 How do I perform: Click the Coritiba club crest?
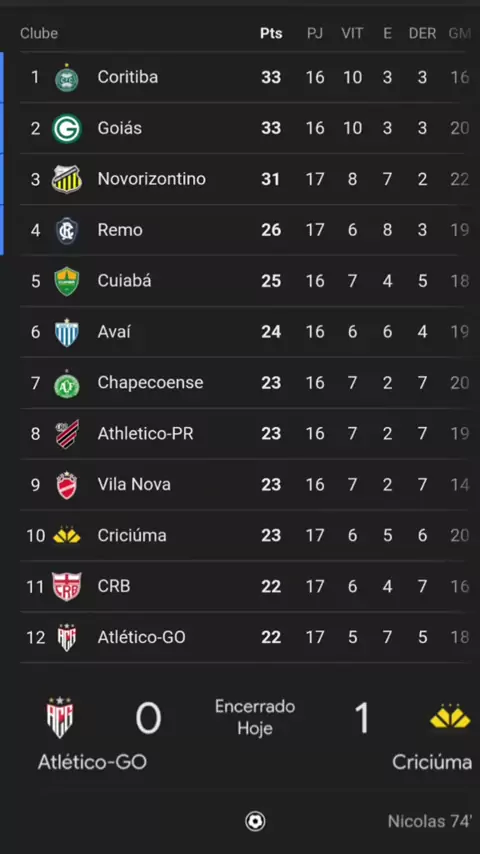66,78
